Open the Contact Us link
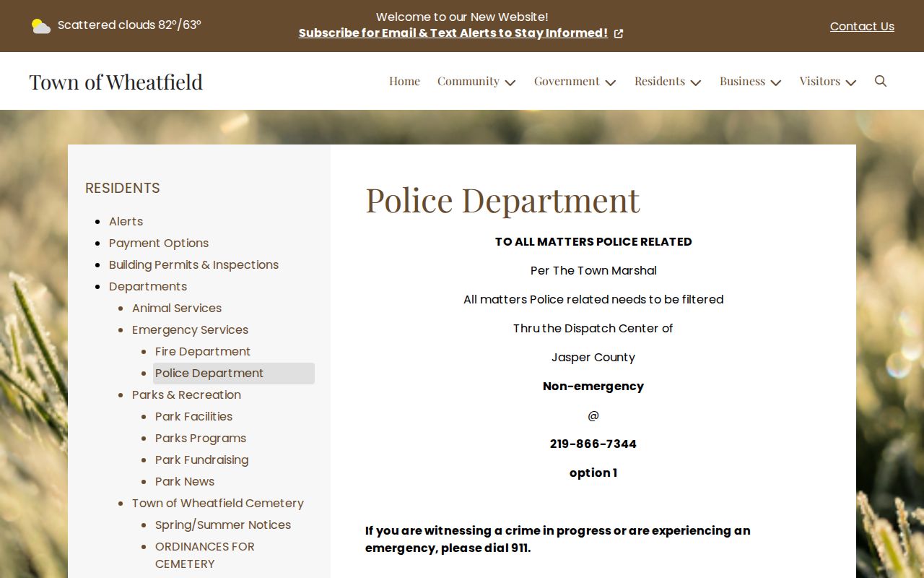The width and height of the screenshot is (924, 578). (x=862, y=26)
